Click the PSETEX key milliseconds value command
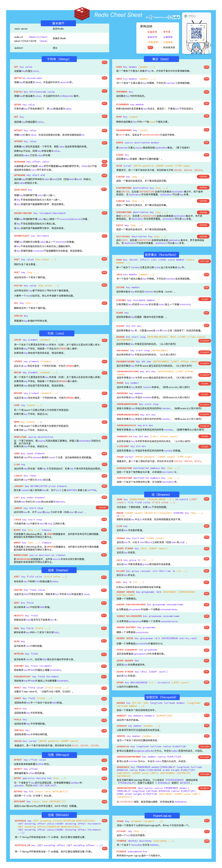Screen dimensions: 222x868 (34, 92)
